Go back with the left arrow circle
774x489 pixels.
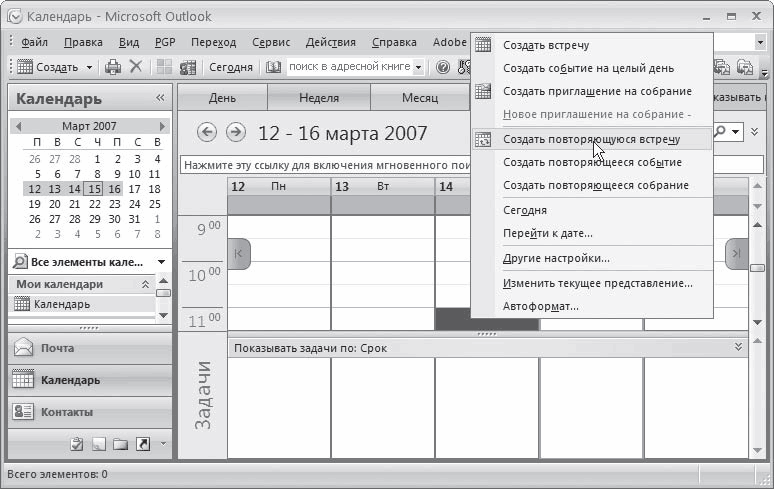[206, 132]
